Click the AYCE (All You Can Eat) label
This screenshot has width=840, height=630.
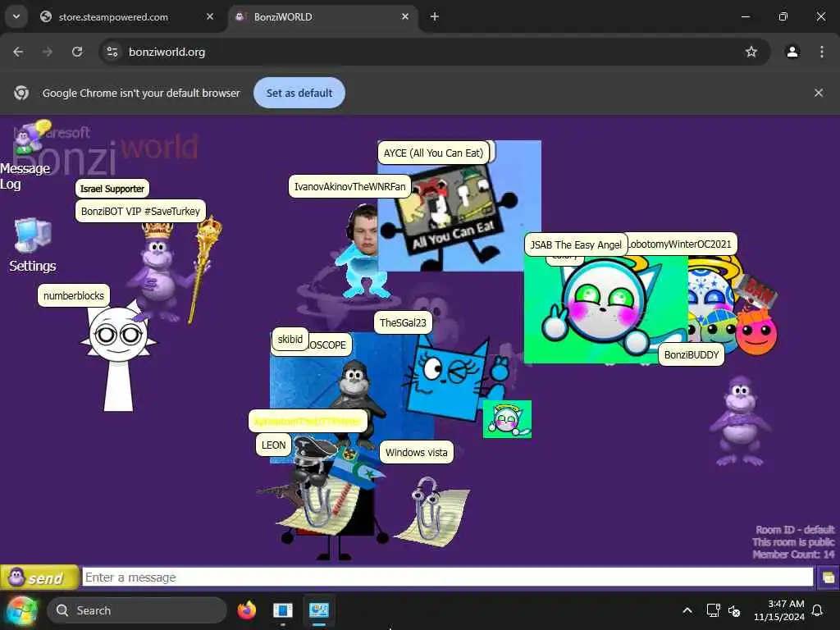tap(433, 153)
